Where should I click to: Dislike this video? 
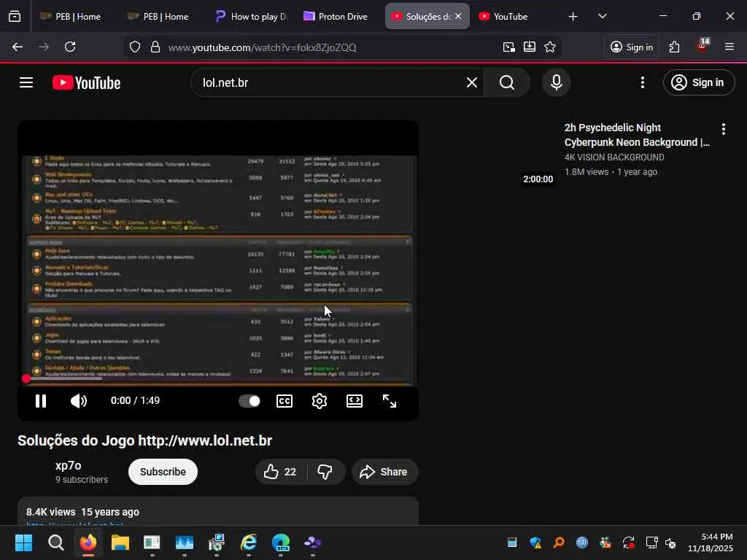[x=326, y=472]
